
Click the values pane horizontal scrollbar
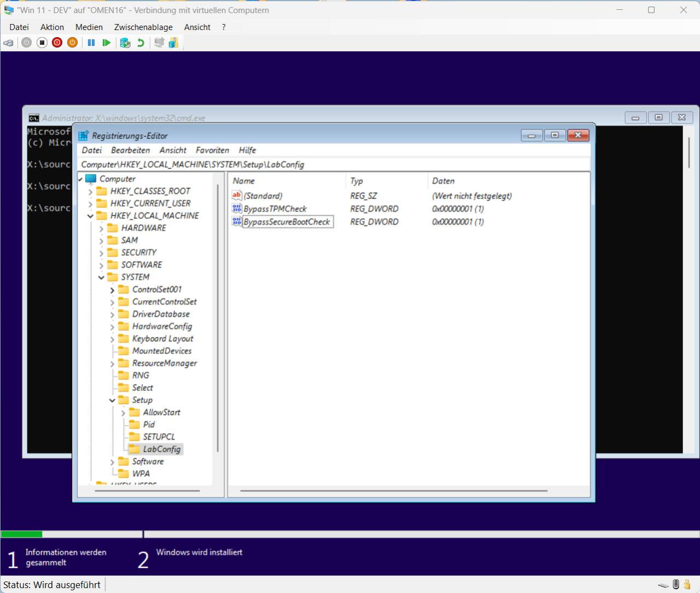(393, 491)
